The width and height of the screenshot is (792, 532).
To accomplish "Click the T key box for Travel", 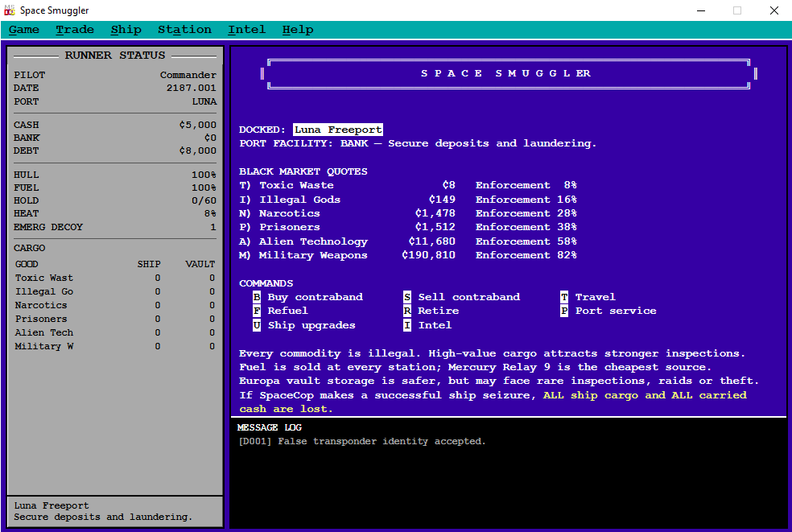I will click(x=564, y=296).
